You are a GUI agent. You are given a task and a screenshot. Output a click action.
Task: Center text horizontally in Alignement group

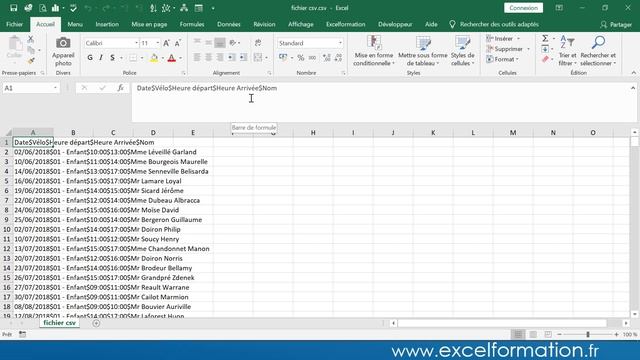click(x=208, y=58)
